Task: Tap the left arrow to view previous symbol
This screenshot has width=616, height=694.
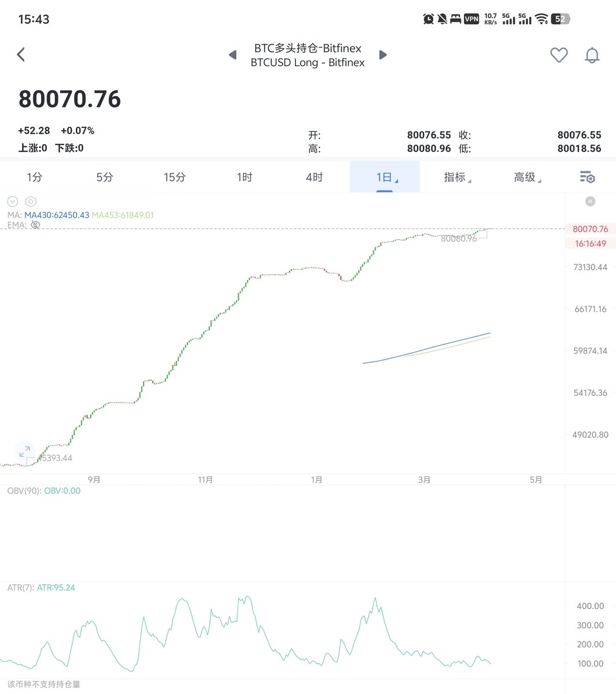Action: (x=233, y=54)
